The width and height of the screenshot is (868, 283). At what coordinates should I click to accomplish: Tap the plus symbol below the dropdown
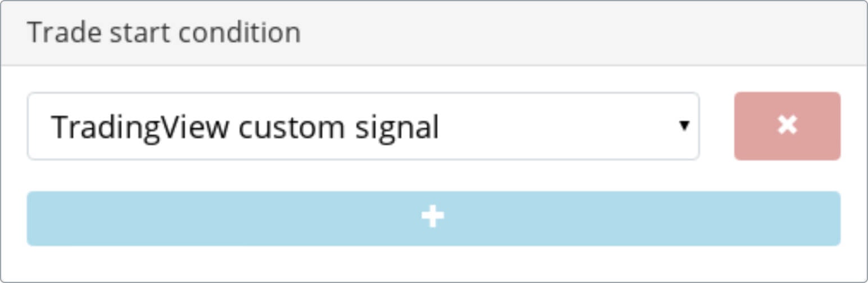433,217
